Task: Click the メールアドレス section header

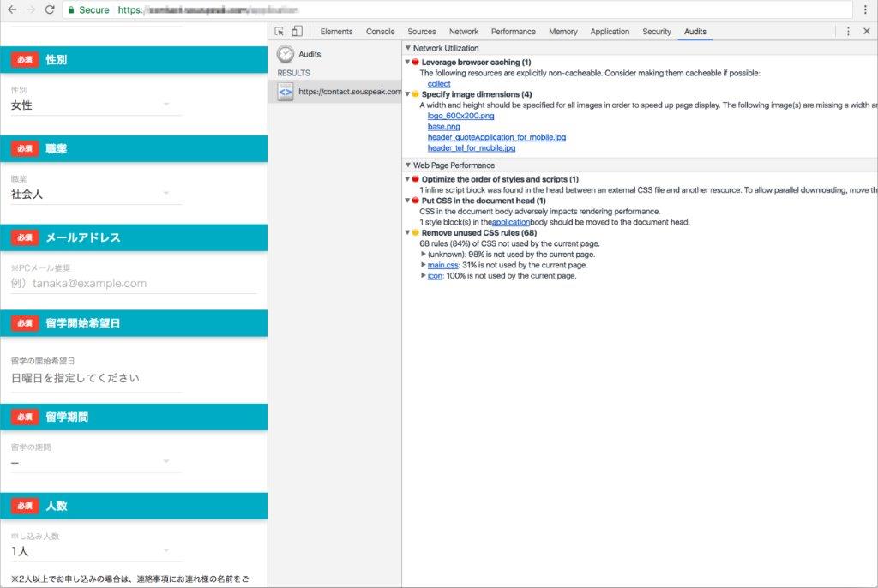Action: point(134,237)
